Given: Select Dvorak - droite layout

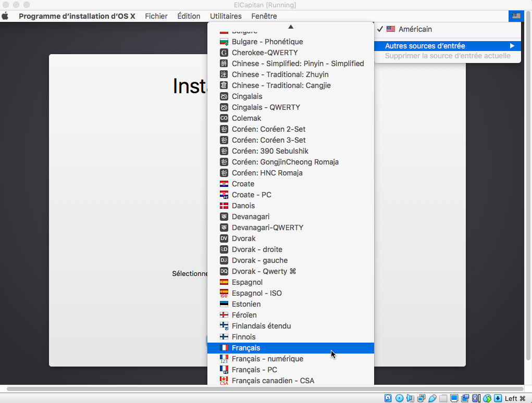Looking at the screenshot, I should (x=290, y=249).
